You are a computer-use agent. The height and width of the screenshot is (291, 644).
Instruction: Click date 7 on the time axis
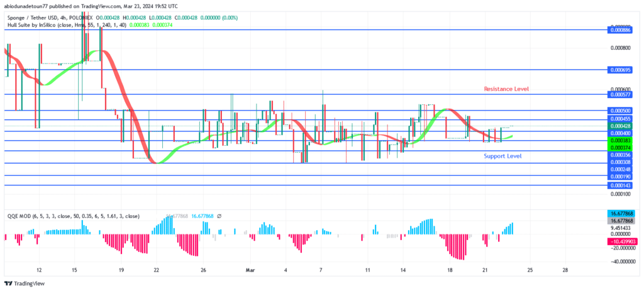tap(320, 270)
